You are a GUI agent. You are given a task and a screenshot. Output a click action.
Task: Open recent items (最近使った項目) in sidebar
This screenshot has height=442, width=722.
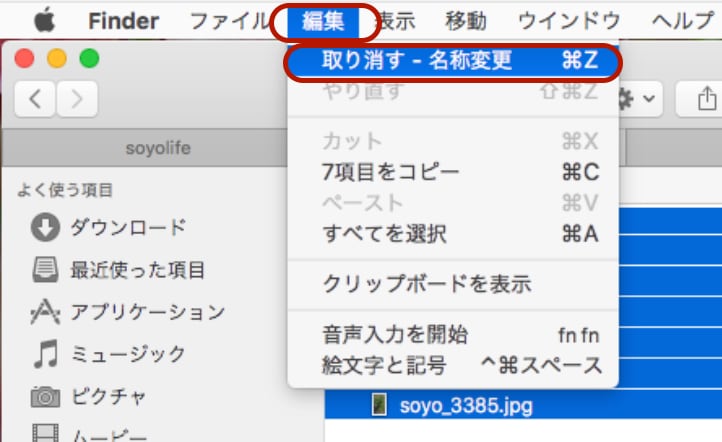[45, 270]
